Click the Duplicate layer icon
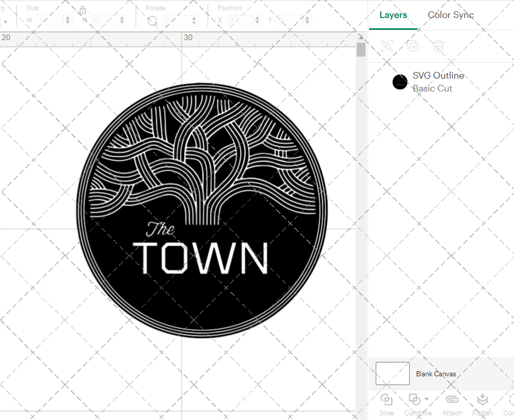 412,46
